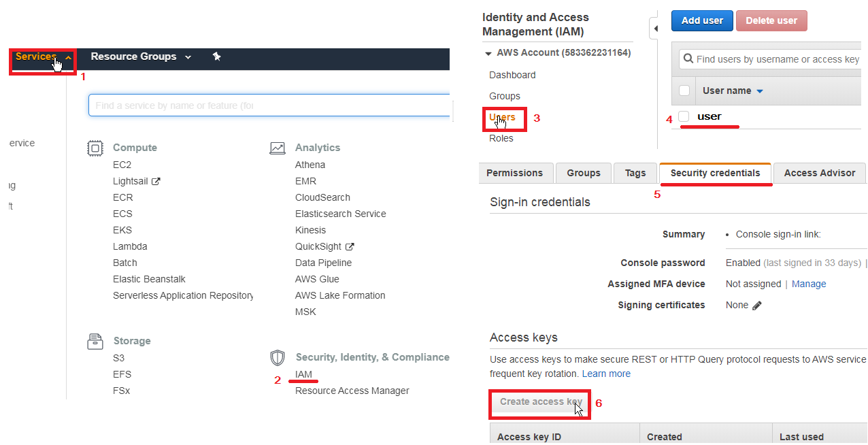Open the QuickSight service link

318,246
